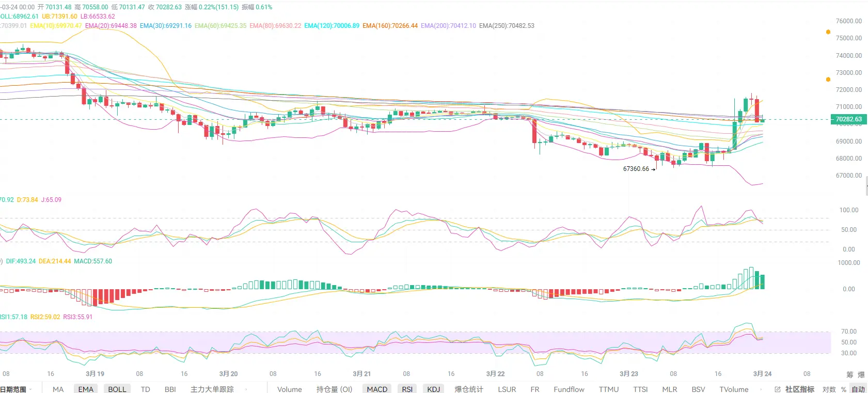
Task: Click the 3月 24 date label
Action: click(762, 374)
